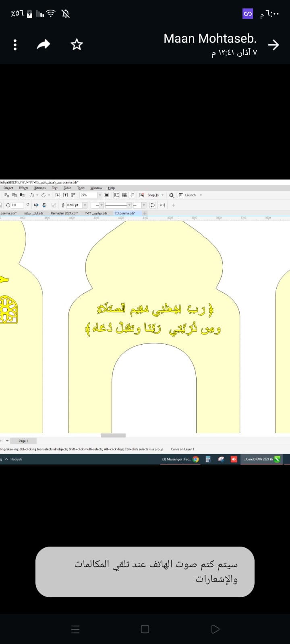The width and height of the screenshot is (290, 644).
Task: Open the Window menu
Action: 96,188
